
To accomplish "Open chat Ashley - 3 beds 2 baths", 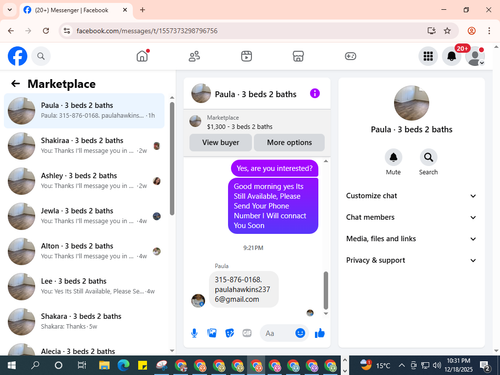I will click(x=84, y=181).
